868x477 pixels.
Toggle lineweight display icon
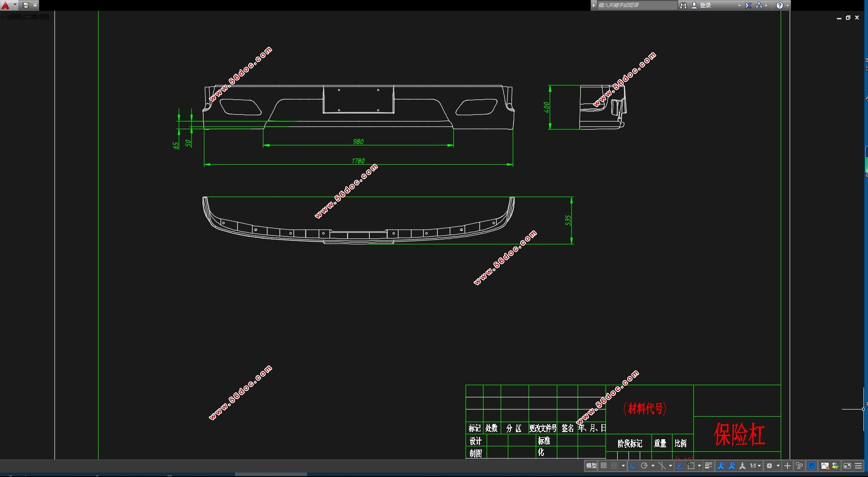tap(708, 466)
